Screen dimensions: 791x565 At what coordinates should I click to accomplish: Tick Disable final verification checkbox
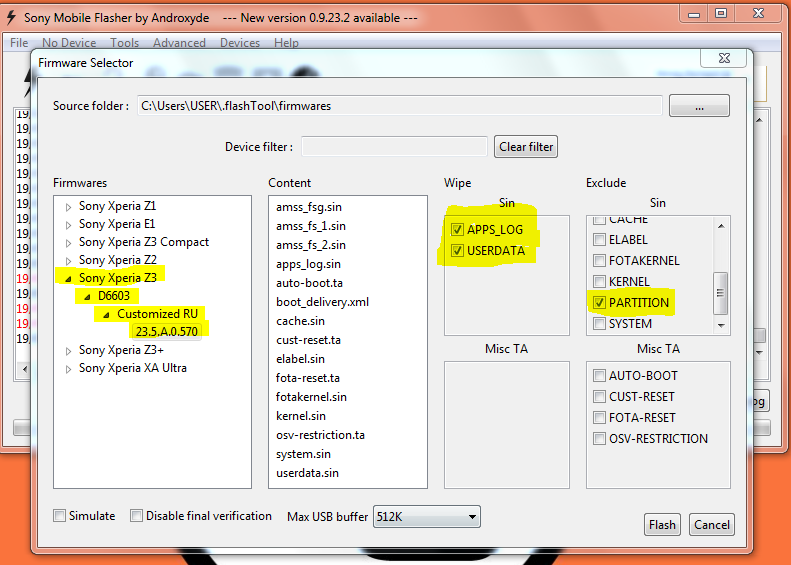coord(136,516)
